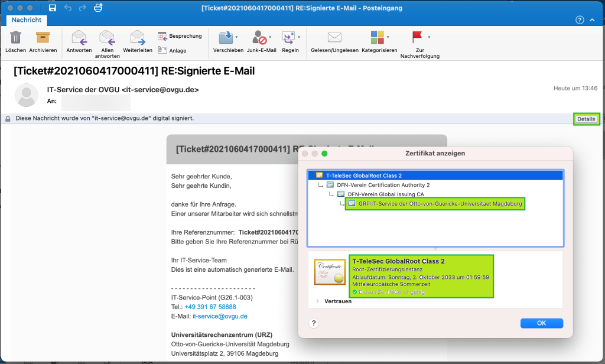The image size is (605, 364).
Task: Collapse the ribbon with the chevron
Action: [x=592, y=20]
